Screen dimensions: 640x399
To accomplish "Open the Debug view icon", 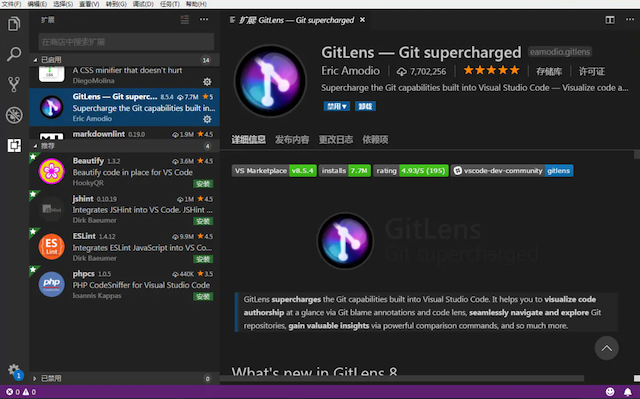I will point(14,115).
